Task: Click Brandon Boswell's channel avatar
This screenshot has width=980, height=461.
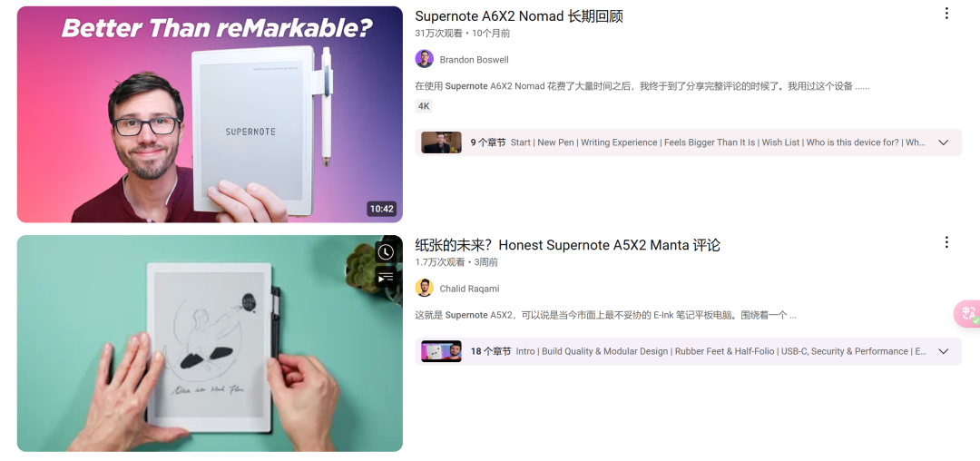Action: coord(425,59)
